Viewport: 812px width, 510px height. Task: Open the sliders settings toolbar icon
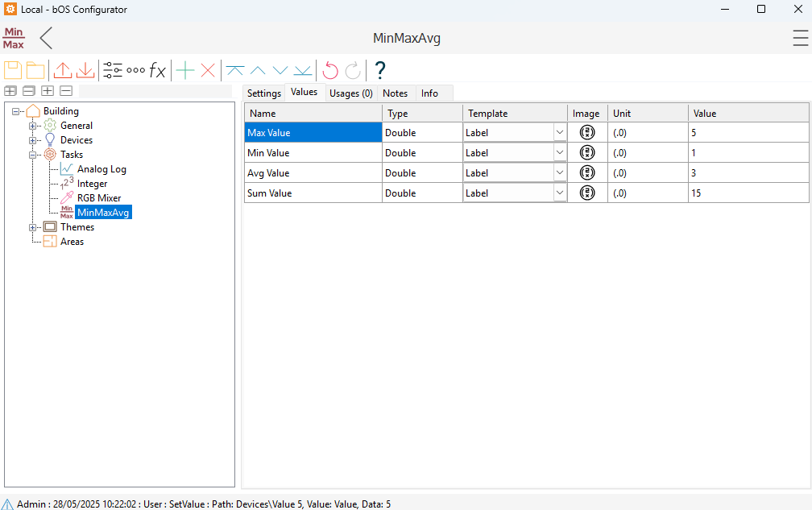point(113,70)
